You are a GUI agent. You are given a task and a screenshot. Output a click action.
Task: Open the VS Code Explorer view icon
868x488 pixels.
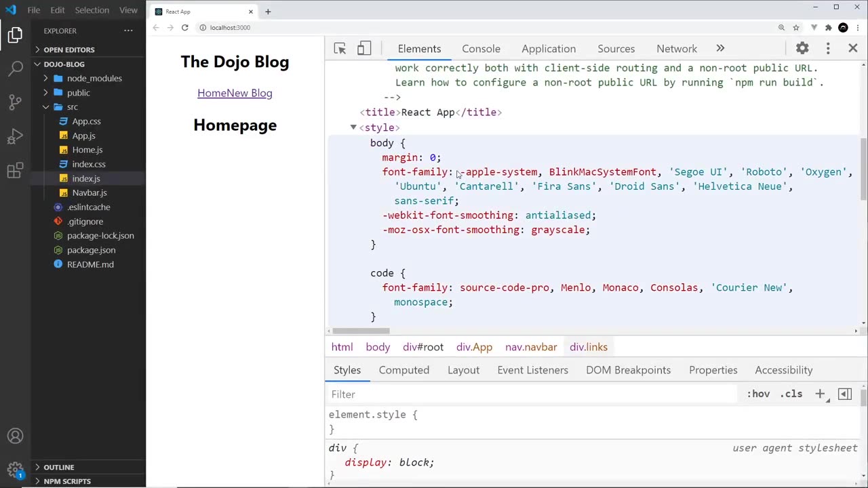click(x=15, y=35)
